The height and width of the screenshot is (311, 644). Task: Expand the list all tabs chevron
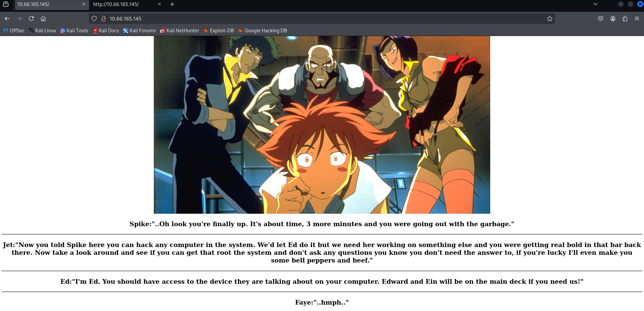tap(595, 4)
